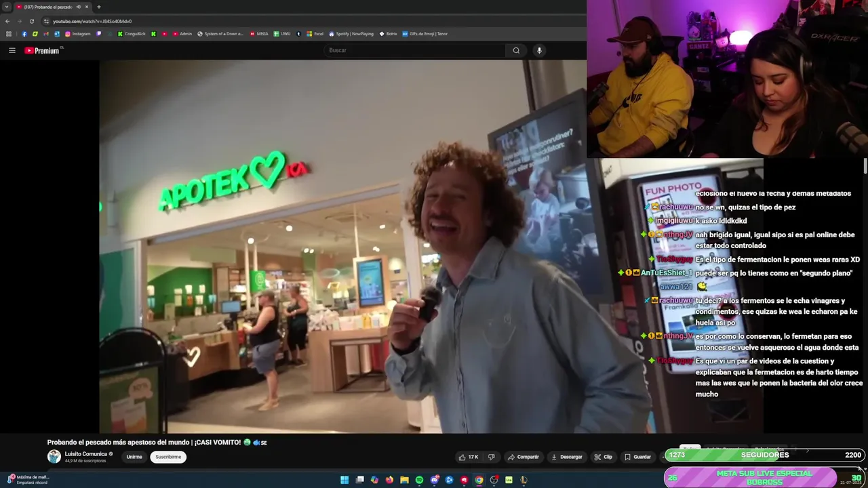Image resolution: width=868 pixels, height=488 pixels.
Task: Open the Admin bookmark
Action: [182, 34]
